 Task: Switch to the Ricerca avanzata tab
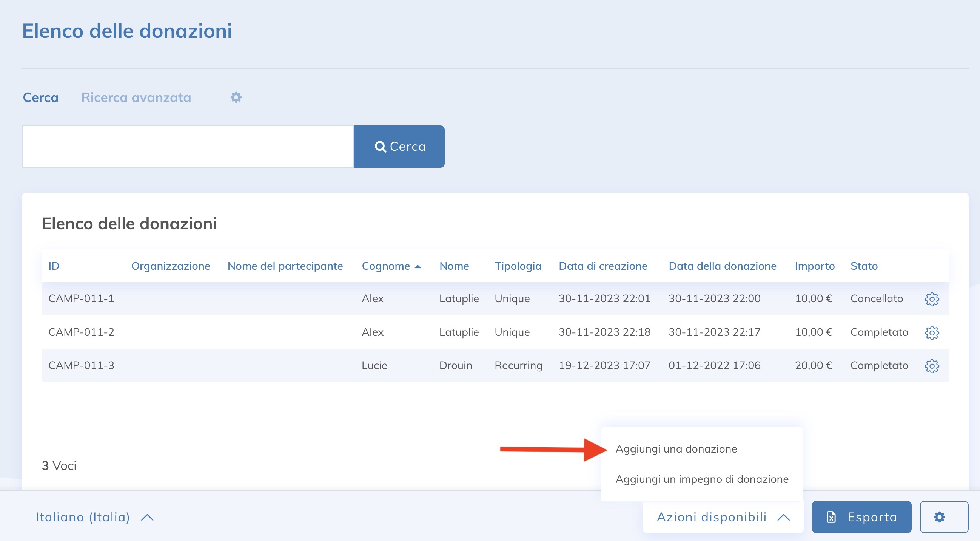136,97
